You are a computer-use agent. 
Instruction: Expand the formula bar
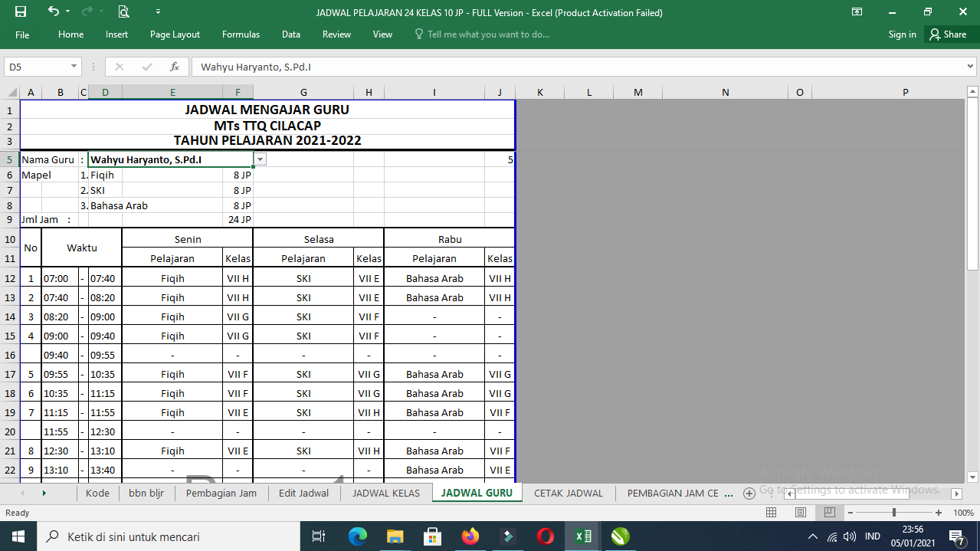[971, 67]
